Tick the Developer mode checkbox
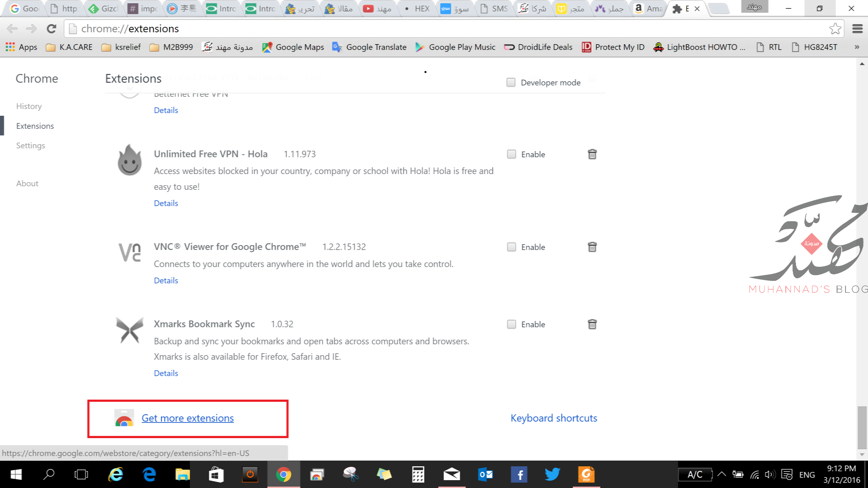 tap(511, 82)
